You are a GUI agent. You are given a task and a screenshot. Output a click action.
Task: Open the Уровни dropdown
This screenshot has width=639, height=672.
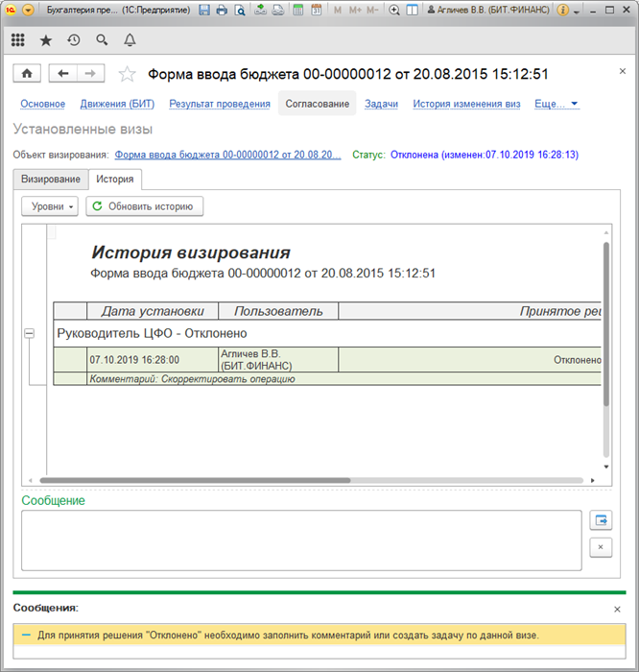pos(50,206)
